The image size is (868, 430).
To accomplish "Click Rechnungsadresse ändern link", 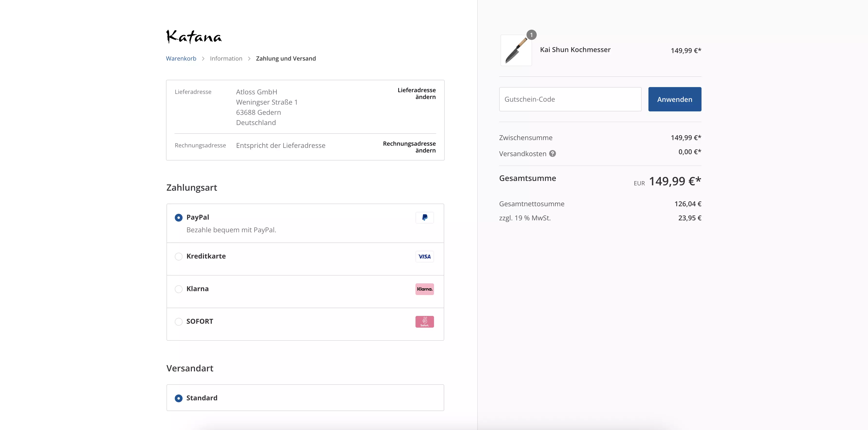I will coord(409,147).
